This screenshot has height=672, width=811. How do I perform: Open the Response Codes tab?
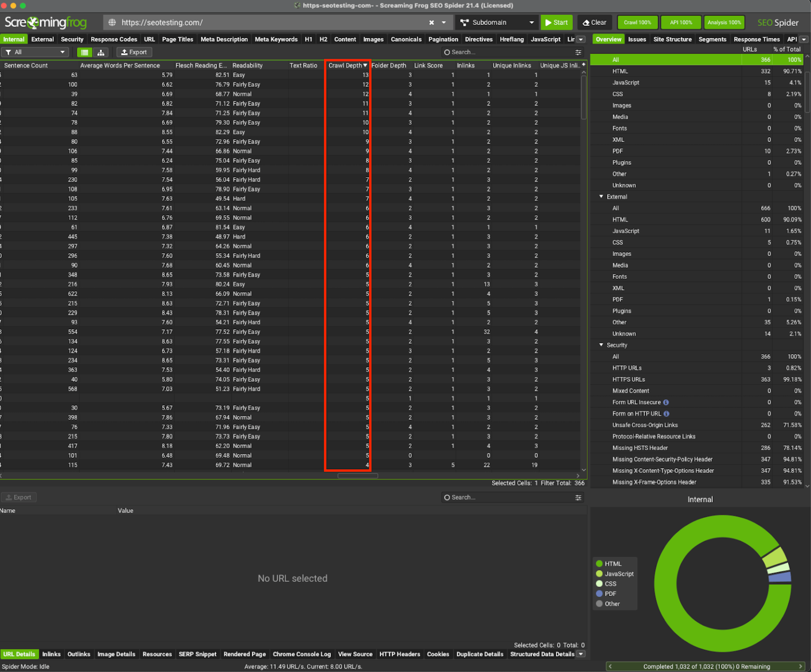pyautogui.click(x=114, y=39)
